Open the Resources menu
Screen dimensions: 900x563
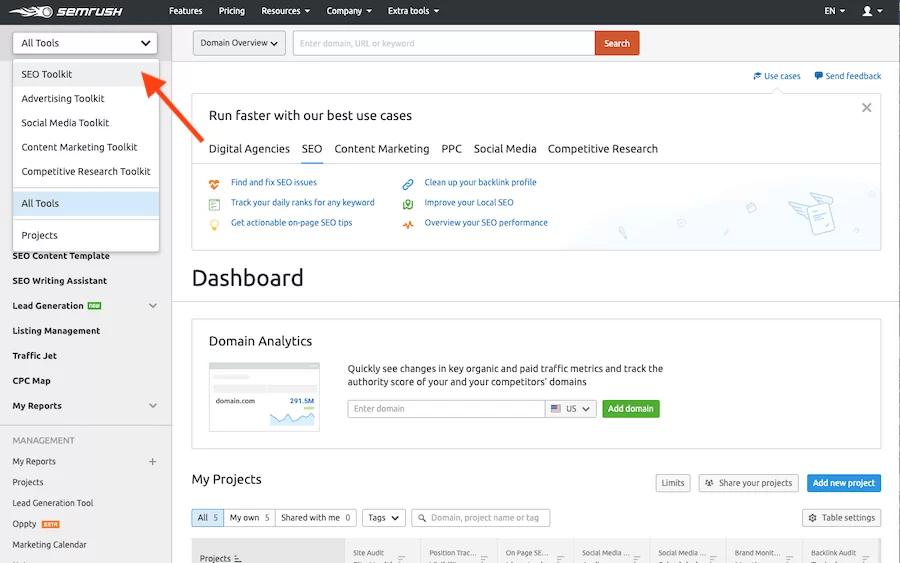tap(285, 11)
